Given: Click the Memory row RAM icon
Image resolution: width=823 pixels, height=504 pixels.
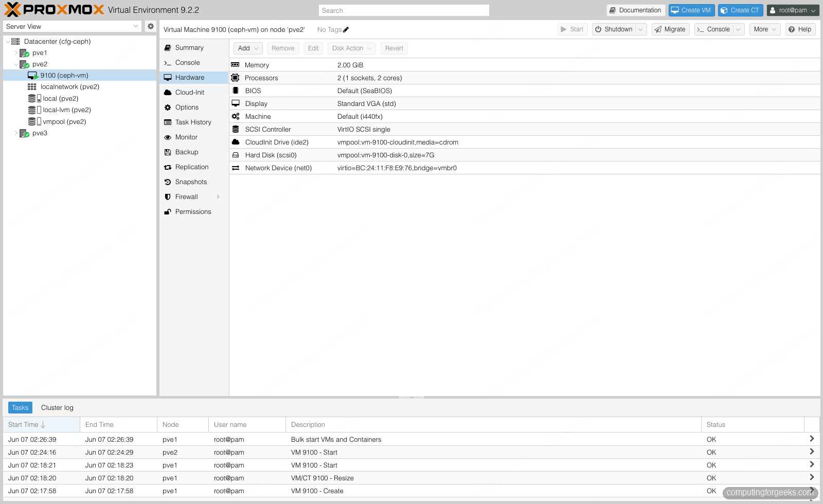Looking at the screenshot, I should [236, 65].
